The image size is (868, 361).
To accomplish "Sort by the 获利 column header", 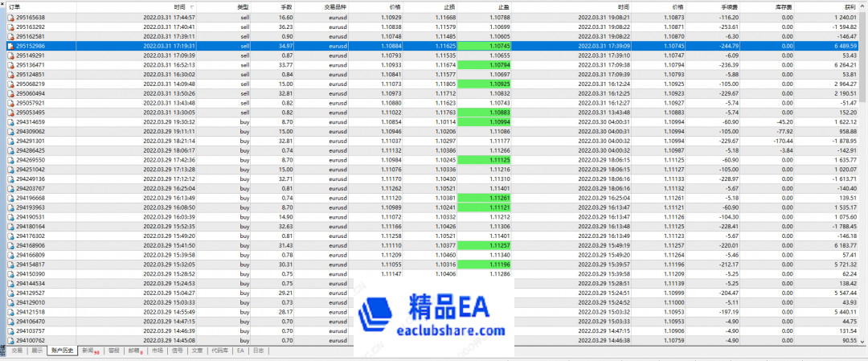I will [x=850, y=6].
